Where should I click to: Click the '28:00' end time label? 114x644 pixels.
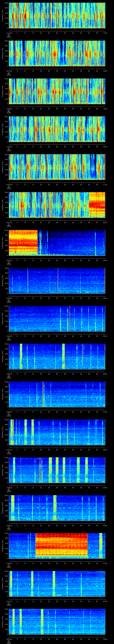[105, 450]
